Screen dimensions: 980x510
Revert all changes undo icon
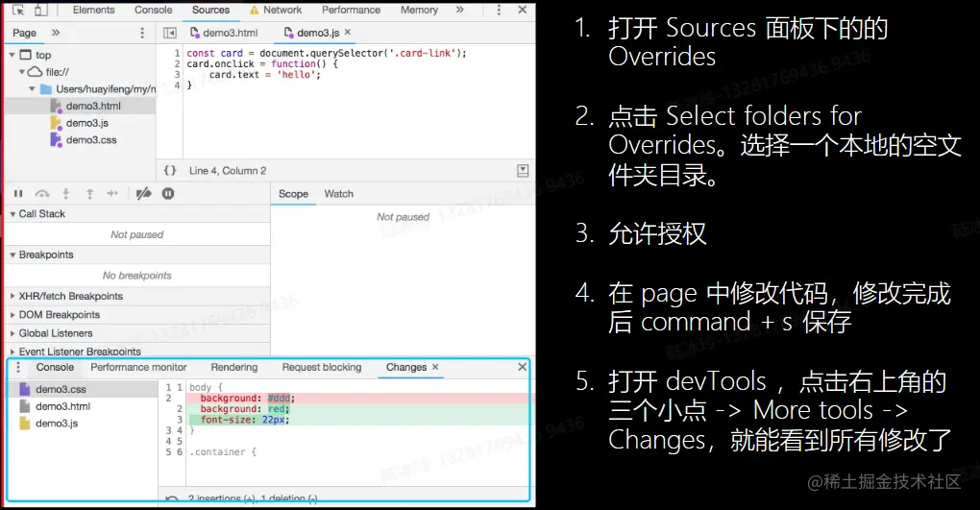(172, 498)
